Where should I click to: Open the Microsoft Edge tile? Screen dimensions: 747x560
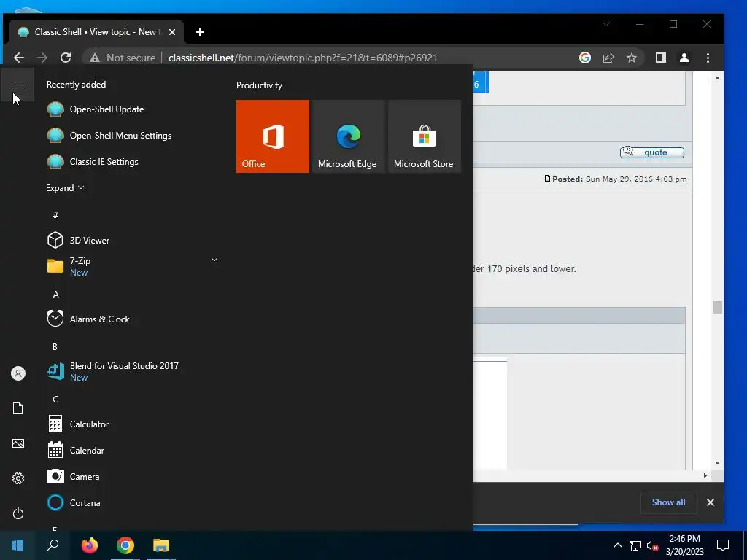click(x=349, y=136)
